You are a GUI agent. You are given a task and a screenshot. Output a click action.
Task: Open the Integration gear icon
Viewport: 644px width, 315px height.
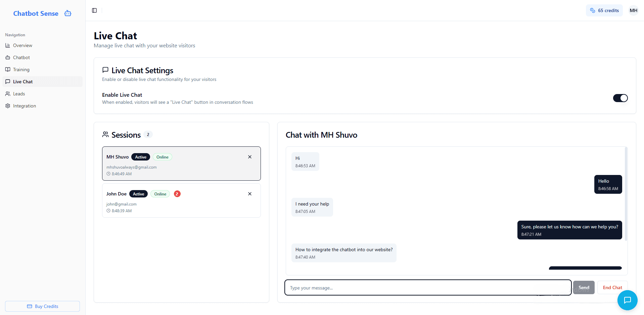click(8, 106)
